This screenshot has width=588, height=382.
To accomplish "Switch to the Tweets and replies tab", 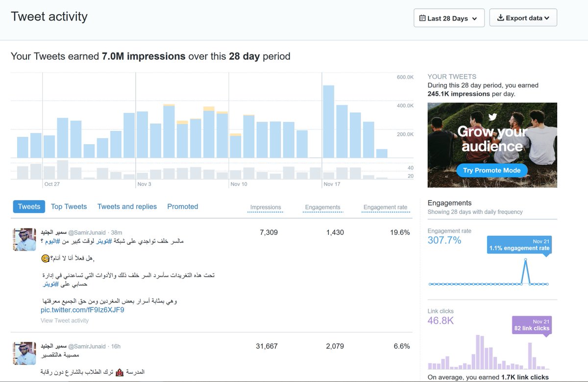I will (127, 206).
